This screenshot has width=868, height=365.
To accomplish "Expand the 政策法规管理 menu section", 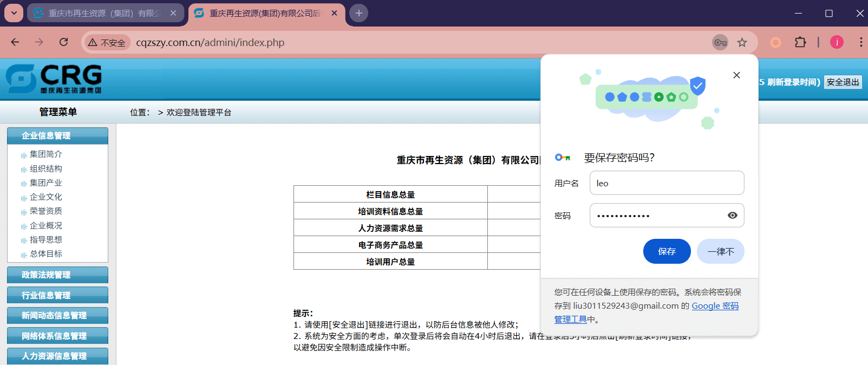I will coord(57,275).
